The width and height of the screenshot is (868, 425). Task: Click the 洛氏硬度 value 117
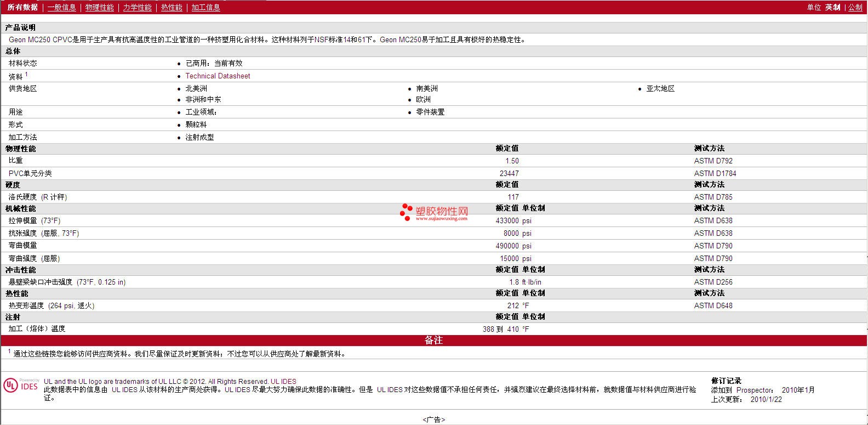tap(513, 197)
